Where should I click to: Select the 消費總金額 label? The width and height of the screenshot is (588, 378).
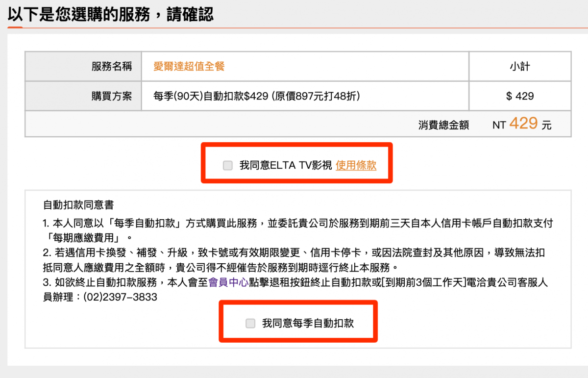coord(444,125)
